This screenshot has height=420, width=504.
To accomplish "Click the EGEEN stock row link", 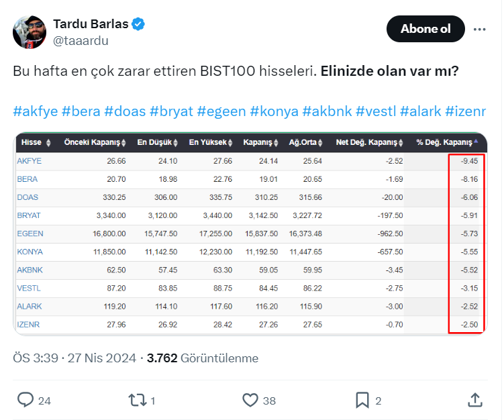I will click(31, 233).
